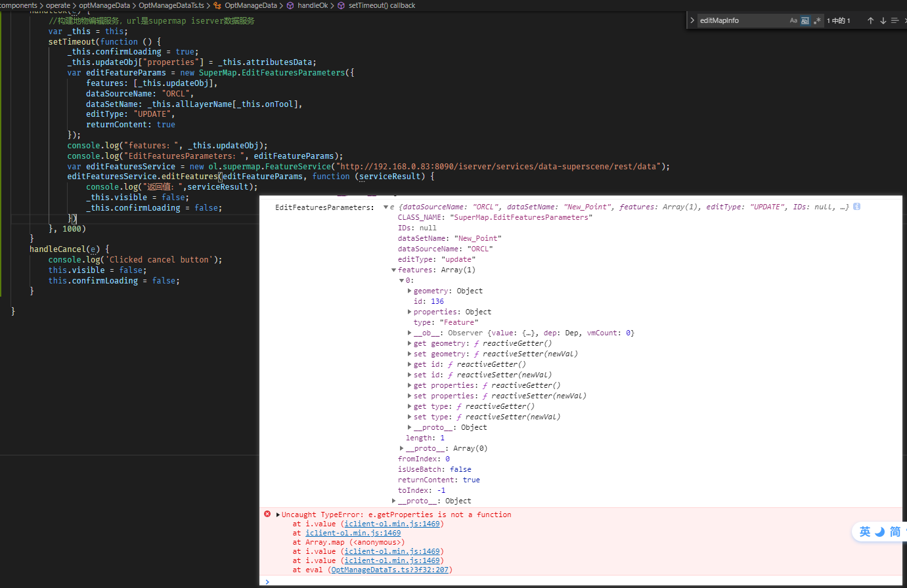Toggle Match Whole Word in find widget
Image resolution: width=907 pixels, height=588 pixels.
[x=805, y=20]
